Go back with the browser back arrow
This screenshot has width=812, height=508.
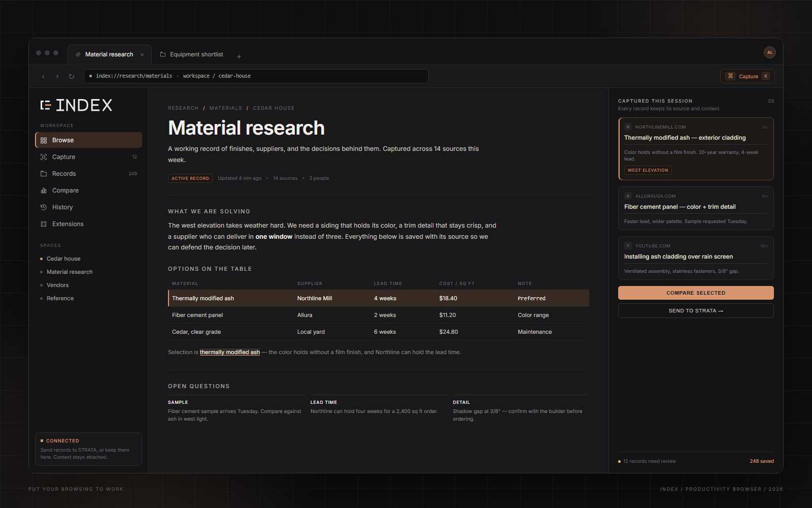pos(43,76)
